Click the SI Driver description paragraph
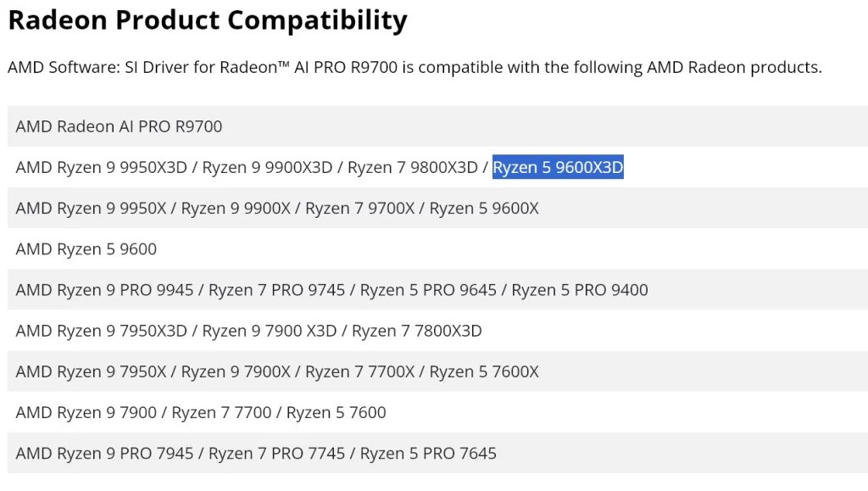 point(415,68)
